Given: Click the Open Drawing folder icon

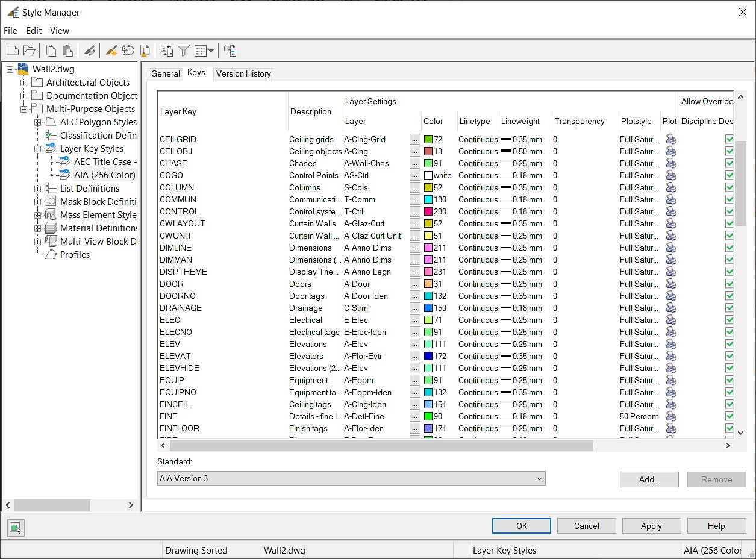Looking at the screenshot, I should (29, 51).
